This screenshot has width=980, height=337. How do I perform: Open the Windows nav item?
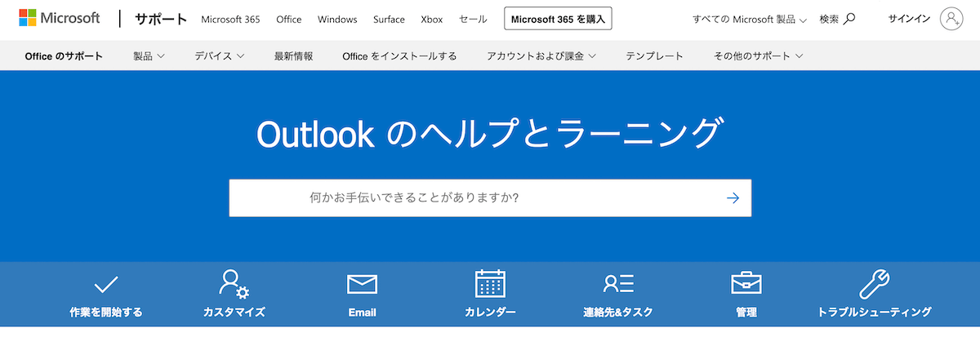point(337,19)
